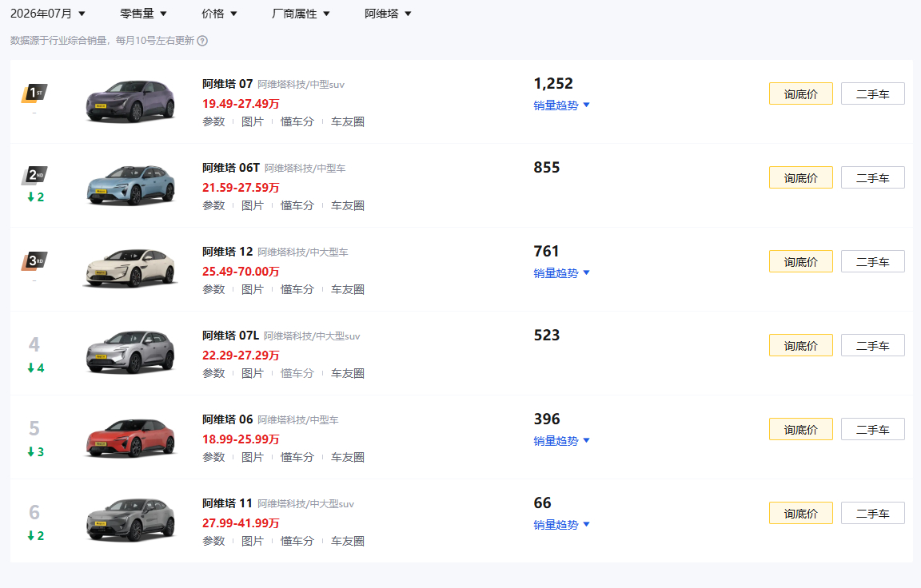Open the gray 阿维塔 11 car thumbnail
Image resolution: width=921 pixels, height=588 pixels.
click(130, 521)
